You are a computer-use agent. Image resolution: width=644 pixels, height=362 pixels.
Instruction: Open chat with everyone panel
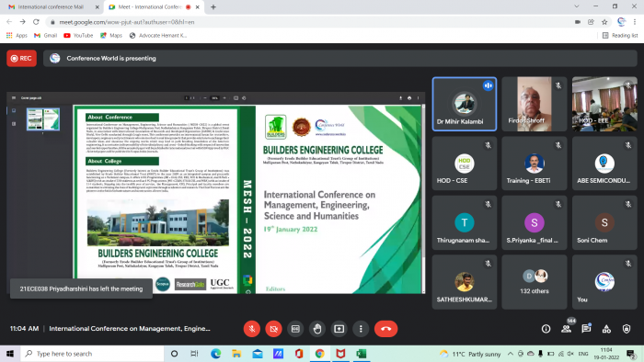point(586,328)
